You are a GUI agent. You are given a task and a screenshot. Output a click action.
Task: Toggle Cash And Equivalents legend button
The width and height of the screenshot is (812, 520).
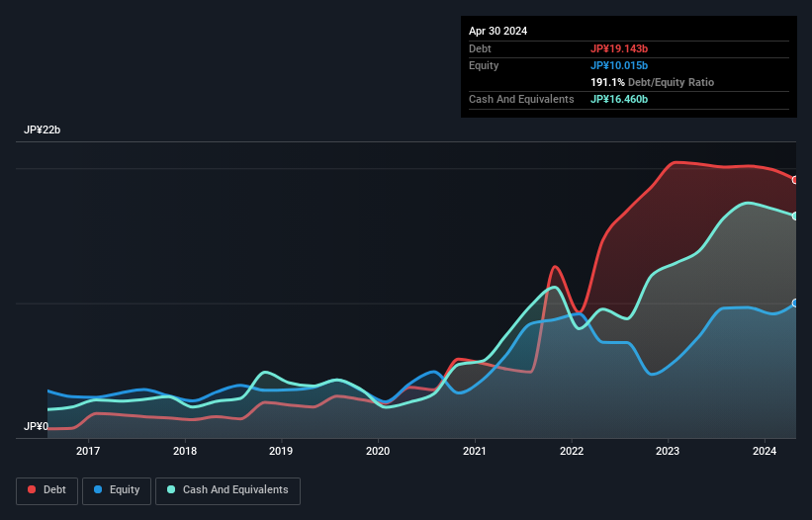[x=227, y=490]
